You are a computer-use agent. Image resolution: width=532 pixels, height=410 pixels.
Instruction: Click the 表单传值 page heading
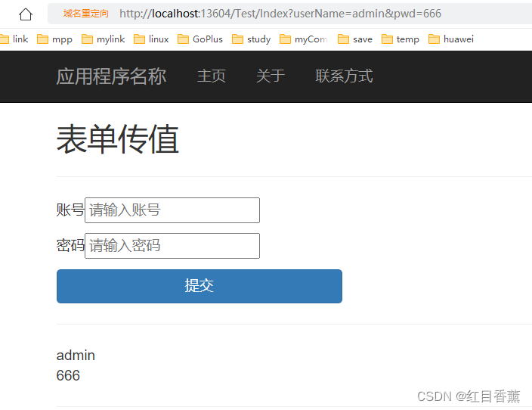coord(118,139)
